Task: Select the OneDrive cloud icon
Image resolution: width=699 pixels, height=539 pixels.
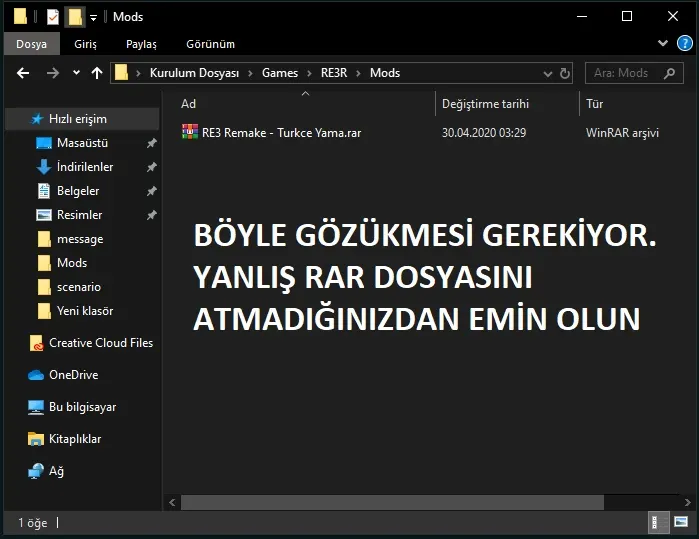Action: (x=37, y=375)
